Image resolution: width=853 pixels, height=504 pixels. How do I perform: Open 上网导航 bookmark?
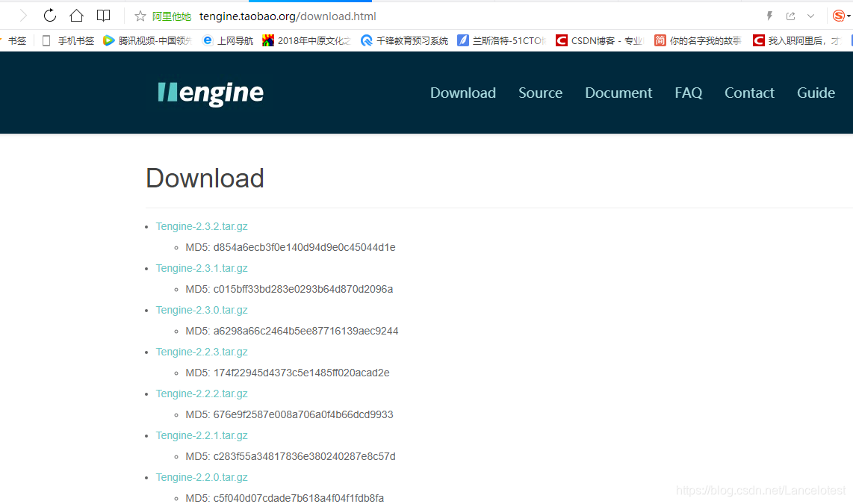pos(227,41)
